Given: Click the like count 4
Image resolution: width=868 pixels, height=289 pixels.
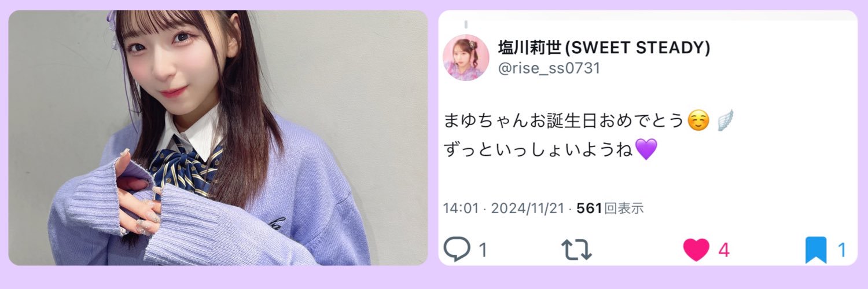Looking at the screenshot, I should point(723,250).
